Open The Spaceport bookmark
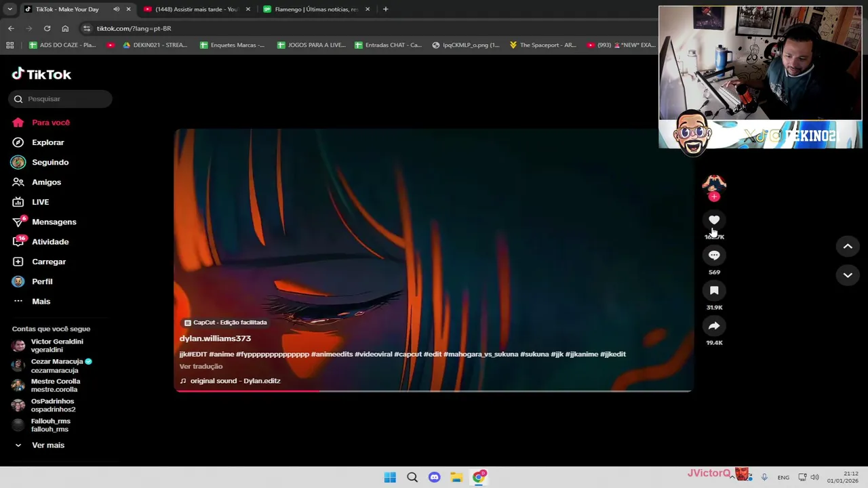 click(542, 45)
